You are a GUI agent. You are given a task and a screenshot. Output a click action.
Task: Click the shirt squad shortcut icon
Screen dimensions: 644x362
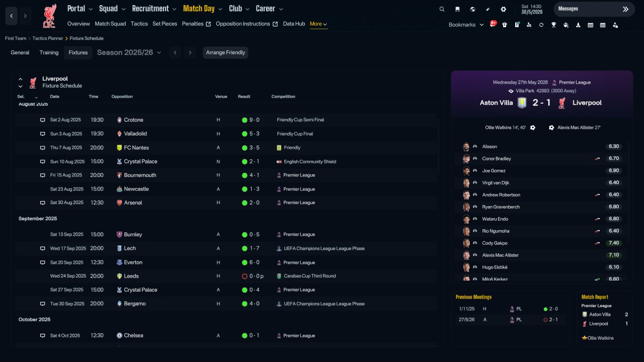coord(505,25)
